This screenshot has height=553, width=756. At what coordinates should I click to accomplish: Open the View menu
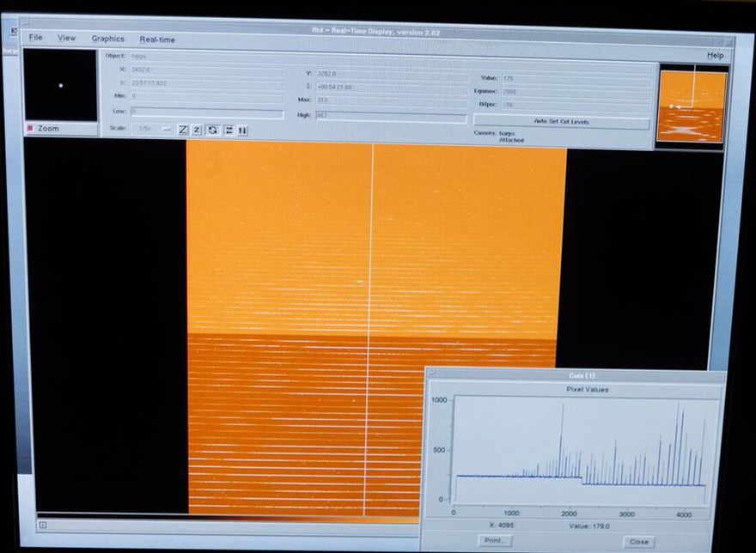point(66,39)
